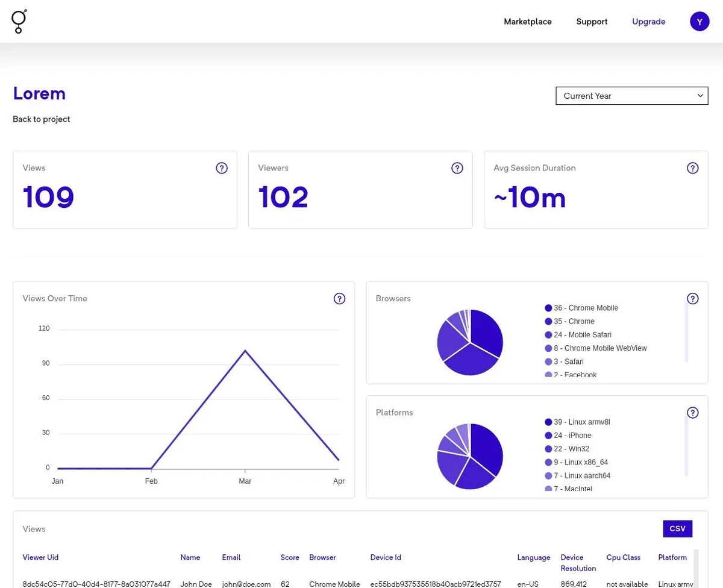Click the help icon on Viewers card
723x588 pixels.
[x=457, y=168]
